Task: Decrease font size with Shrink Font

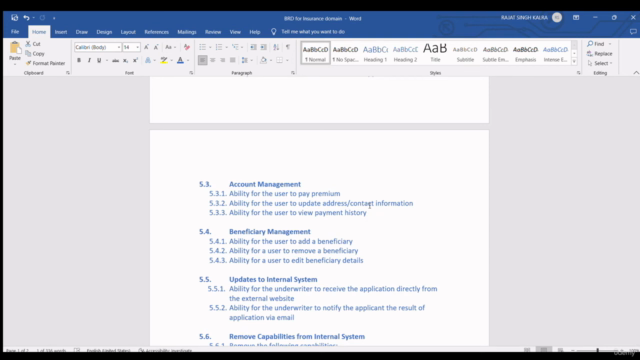Action: tap(156, 47)
